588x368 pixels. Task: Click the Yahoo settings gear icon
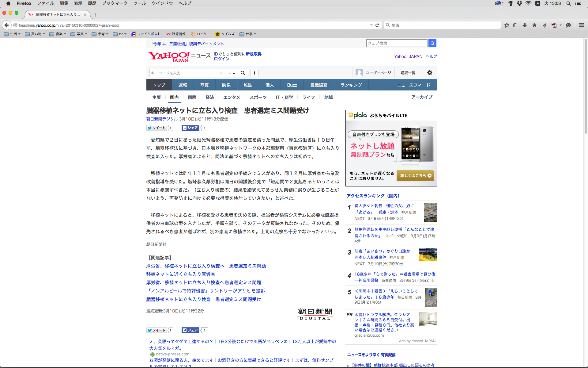click(x=430, y=73)
